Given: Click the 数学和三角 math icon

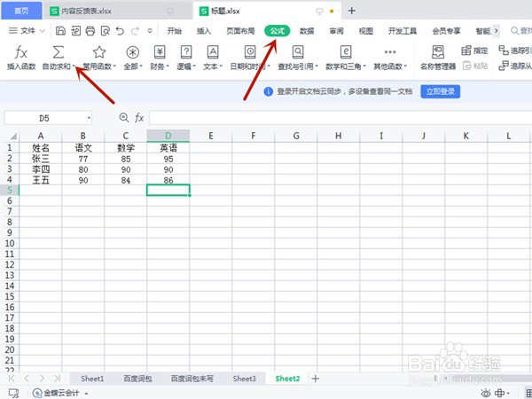Looking at the screenshot, I should 346,52.
